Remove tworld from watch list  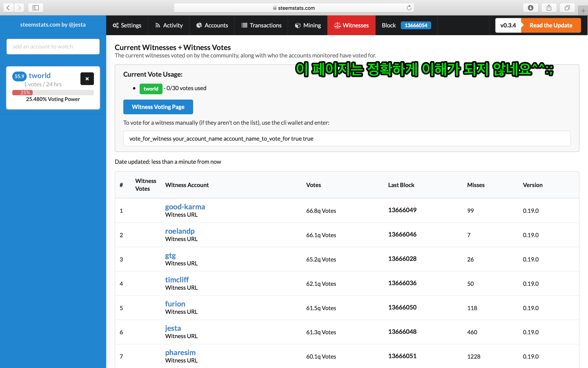pos(87,79)
